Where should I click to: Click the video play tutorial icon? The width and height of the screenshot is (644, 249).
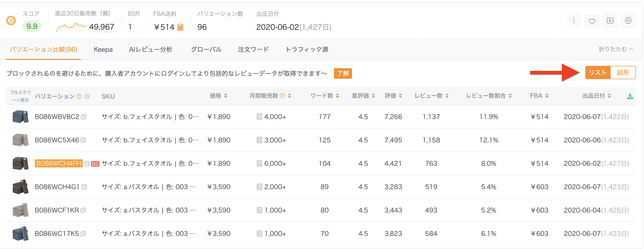pos(610,21)
